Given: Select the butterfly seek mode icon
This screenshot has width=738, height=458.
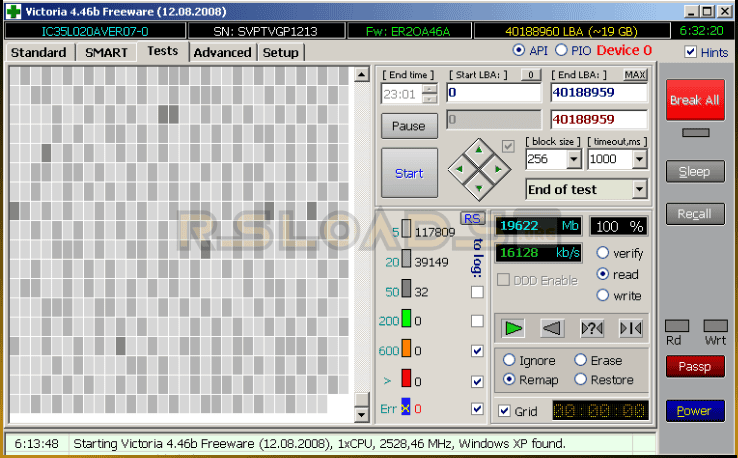Looking at the screenshot, I should point(630,328).
